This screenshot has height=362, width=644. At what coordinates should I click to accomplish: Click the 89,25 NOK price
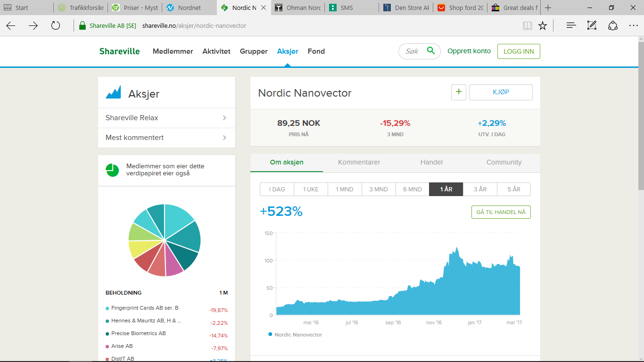pos(299,123)
